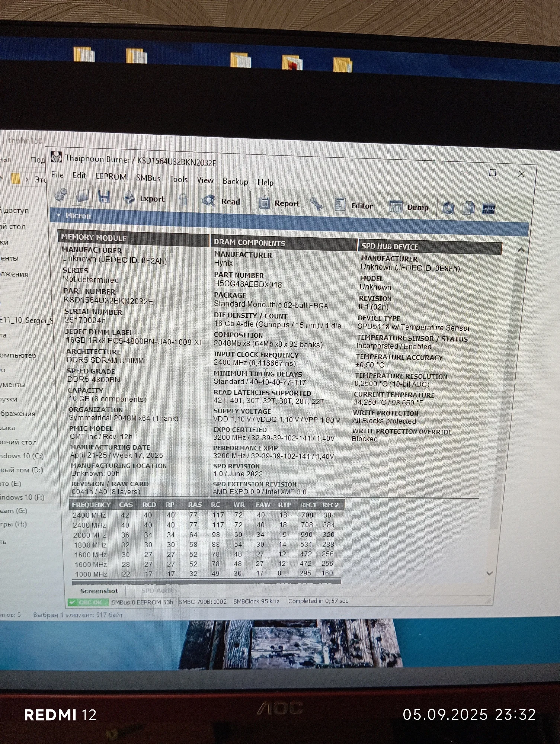The image size is (560, 744).
Task: Open the View menu
Action: 205,180
